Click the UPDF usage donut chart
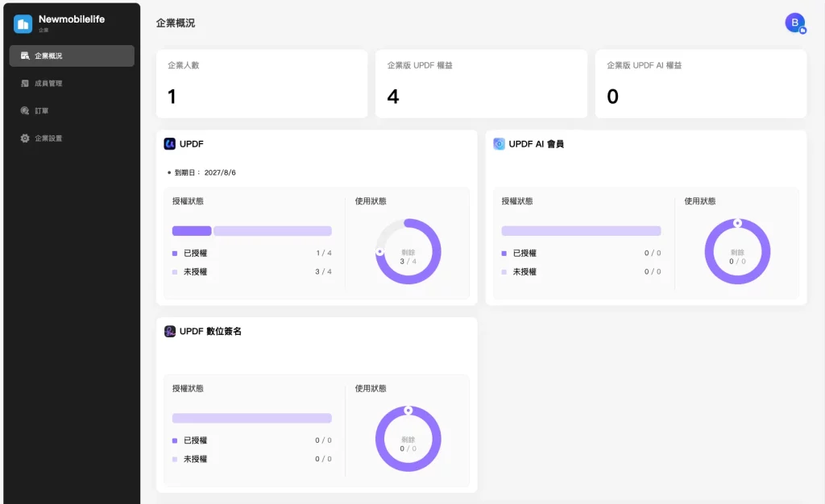The height and width of the screenshot is (504, 825). click(x=408, y=252)
